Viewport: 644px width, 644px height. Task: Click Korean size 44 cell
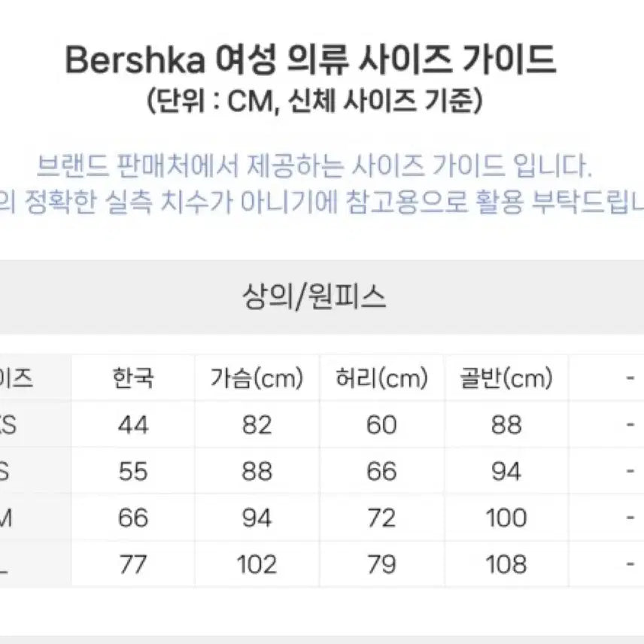pos(133,425)
